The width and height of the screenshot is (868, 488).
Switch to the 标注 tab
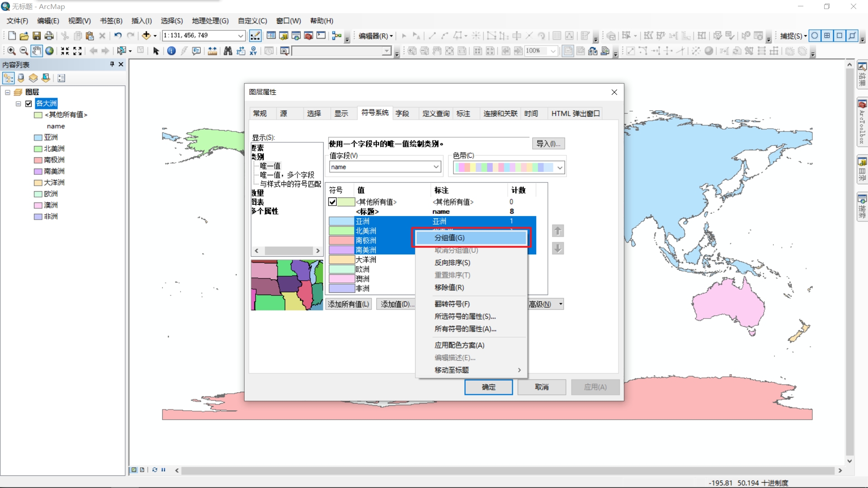[x=463, y=113]
